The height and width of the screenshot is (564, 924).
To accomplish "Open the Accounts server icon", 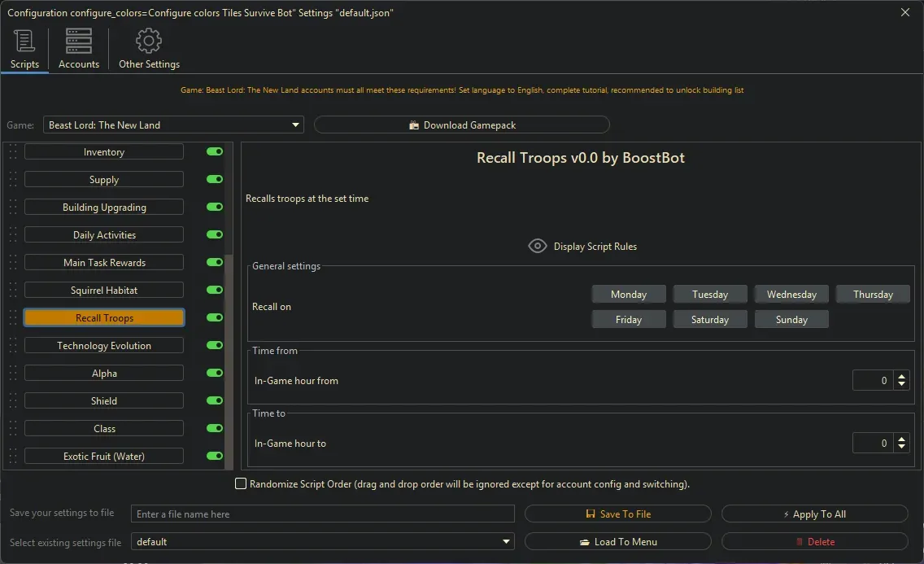I will point(79,41).
